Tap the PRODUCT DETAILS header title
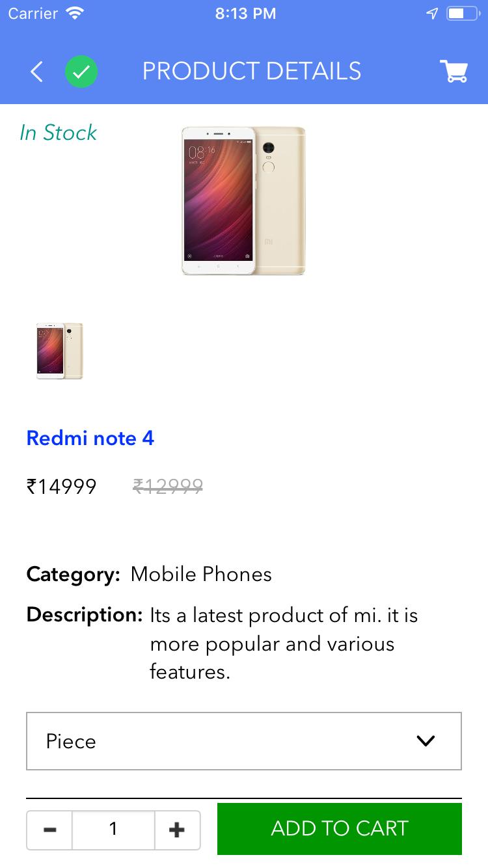The width and height of the screenshot is (488, 868). (x=252, y=71)
